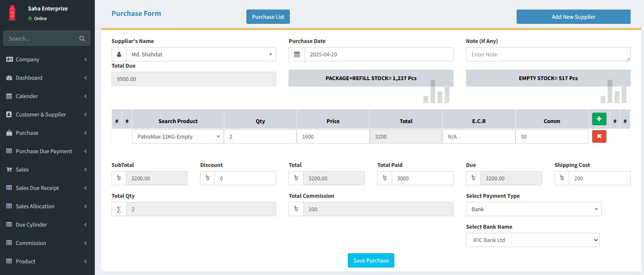Click the taka symbol beside Discount field
Screen dimensions: 644x275
(x=208, y=178)
